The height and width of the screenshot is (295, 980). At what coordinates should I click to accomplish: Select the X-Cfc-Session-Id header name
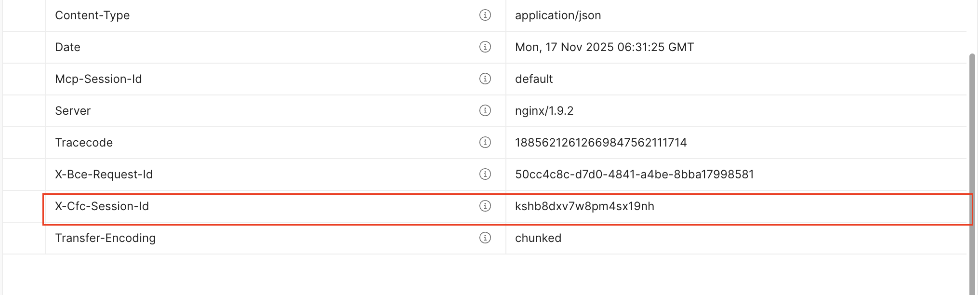[x=102, y=206]
